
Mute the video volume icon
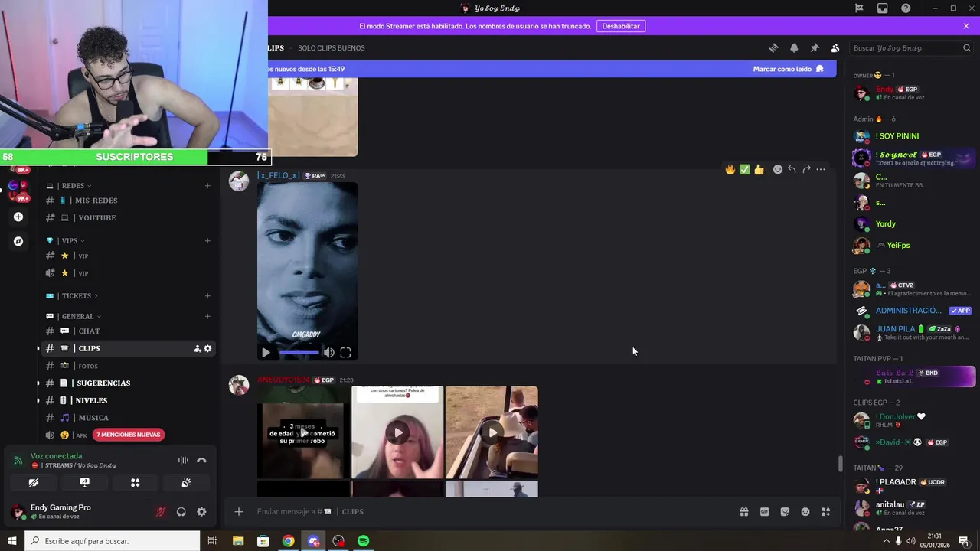point(328,353)
